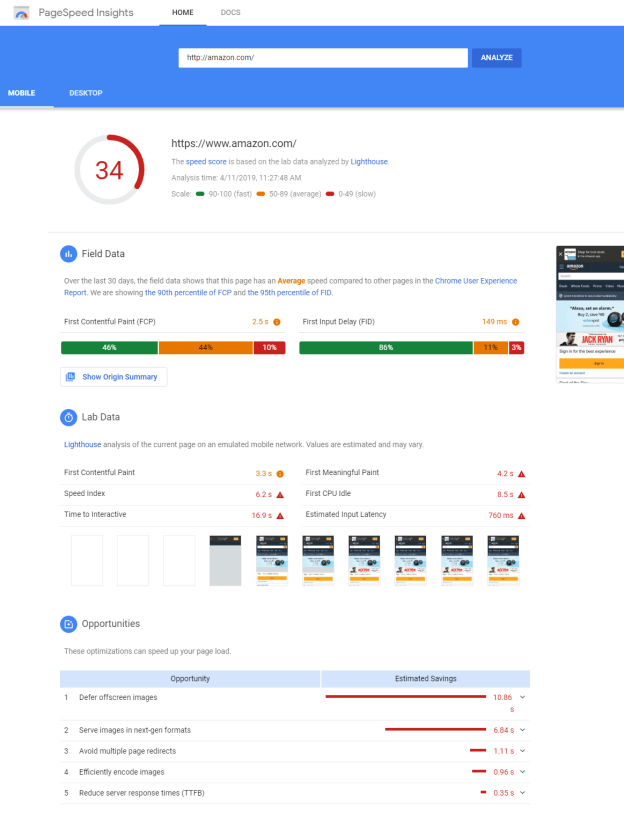The height and width of the screenshot is (817, 624).
Task: Click the Opportunity column header
Action: point(190,678)
